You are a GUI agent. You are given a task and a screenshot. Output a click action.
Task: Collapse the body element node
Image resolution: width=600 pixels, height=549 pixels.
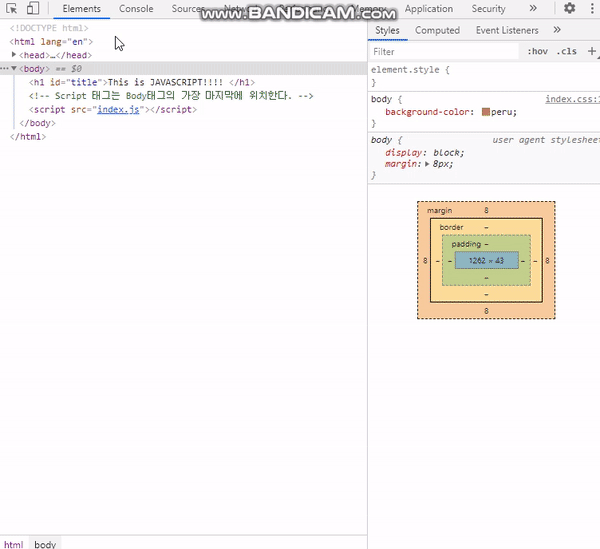point(14,68)
